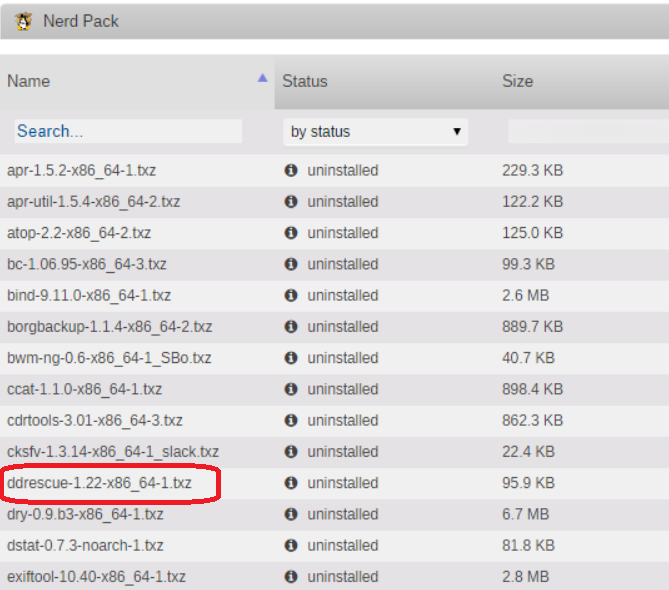Click info icon for dry-0.9.b3 package

click(x=291, y=514)
